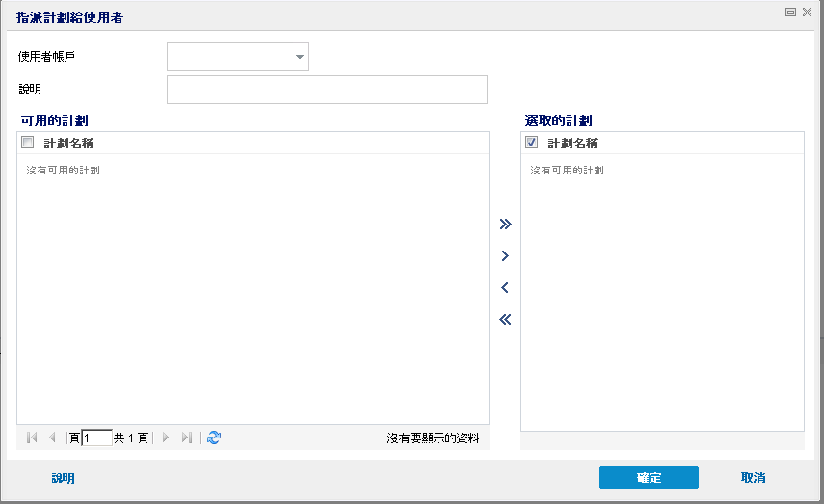
Task: Click the 取消 button
Action: 753,478
